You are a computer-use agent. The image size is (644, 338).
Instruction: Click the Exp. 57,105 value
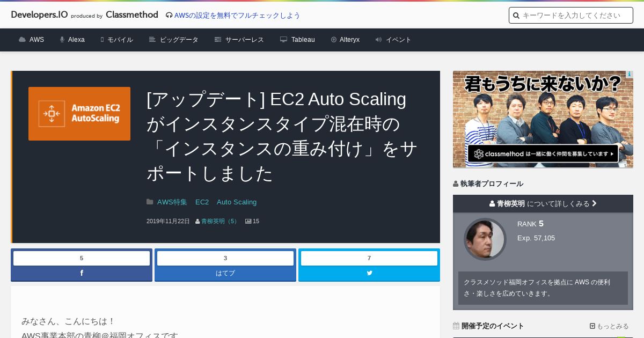536,238
